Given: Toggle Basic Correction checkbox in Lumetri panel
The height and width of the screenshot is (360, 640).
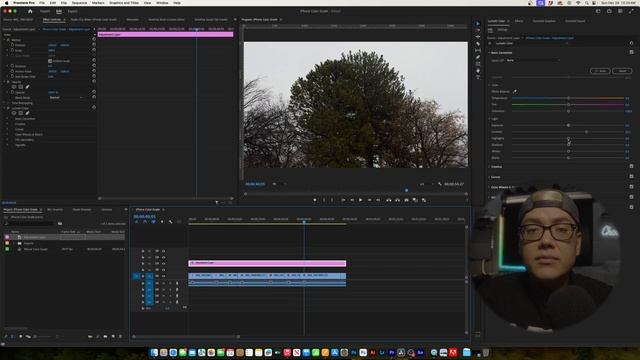Looking at the screenshot, I should pyautogui.click(x=631, y=52).
